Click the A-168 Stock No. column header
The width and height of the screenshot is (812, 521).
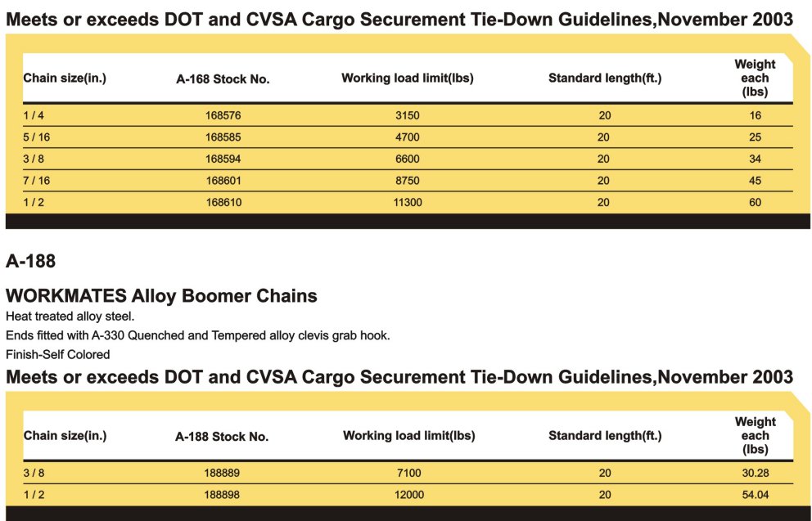pos(223,79)
